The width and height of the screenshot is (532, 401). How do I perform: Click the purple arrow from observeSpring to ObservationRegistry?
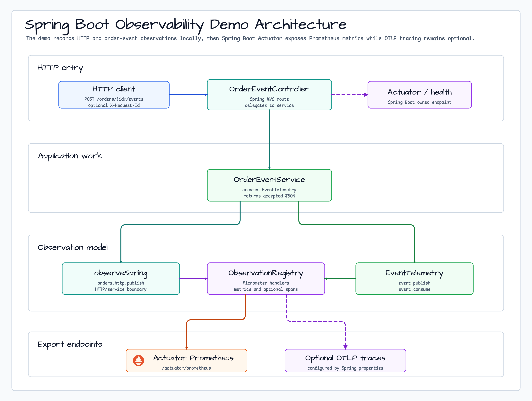coord(193,278)
